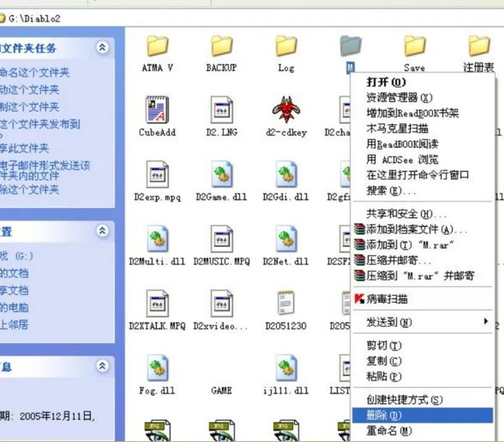Choose 资源管理器(X) in context menu
This screenshot has height=442, width=504.
pyautogui.click(x=422, y=98)
